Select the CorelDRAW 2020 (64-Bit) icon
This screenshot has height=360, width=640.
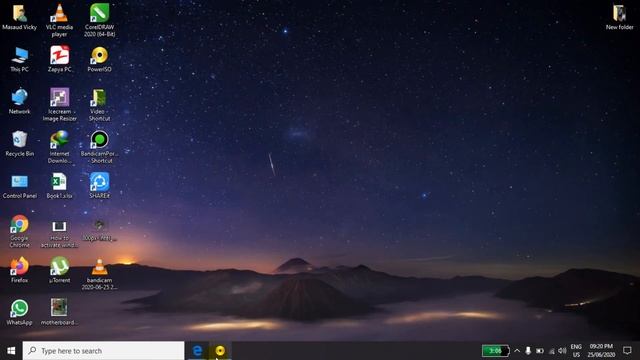click(100, 20)
